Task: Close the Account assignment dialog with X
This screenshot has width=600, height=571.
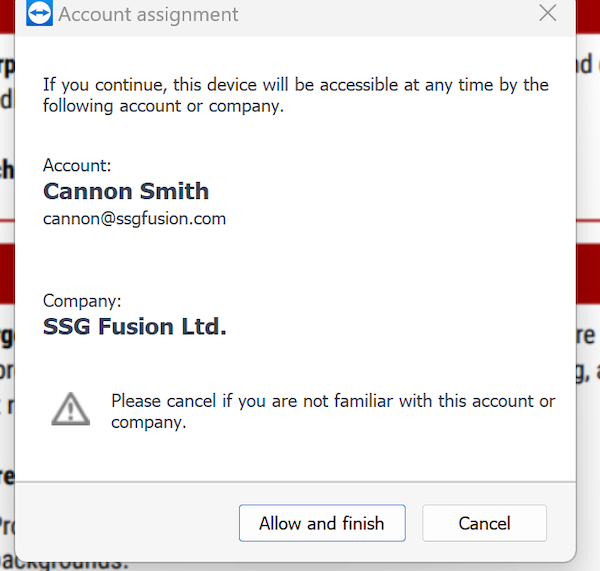Action: [548, 13]
